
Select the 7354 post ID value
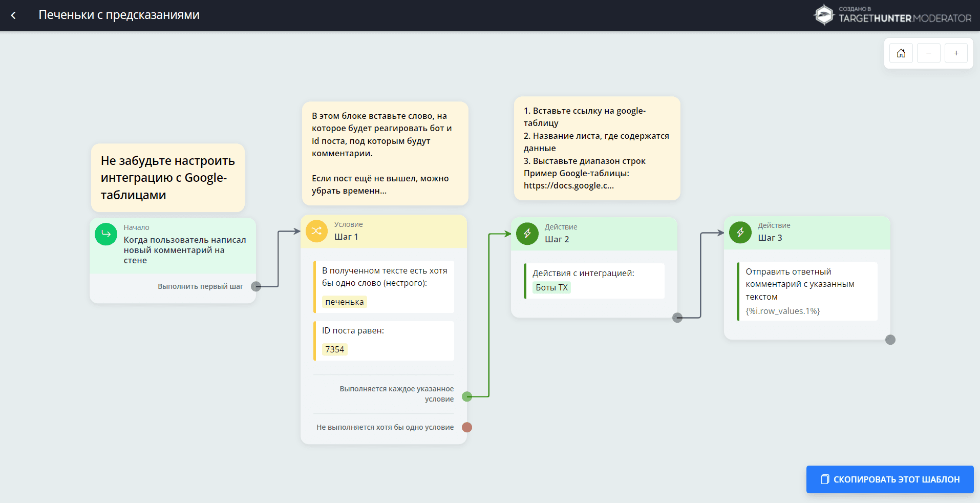point(334,349)
